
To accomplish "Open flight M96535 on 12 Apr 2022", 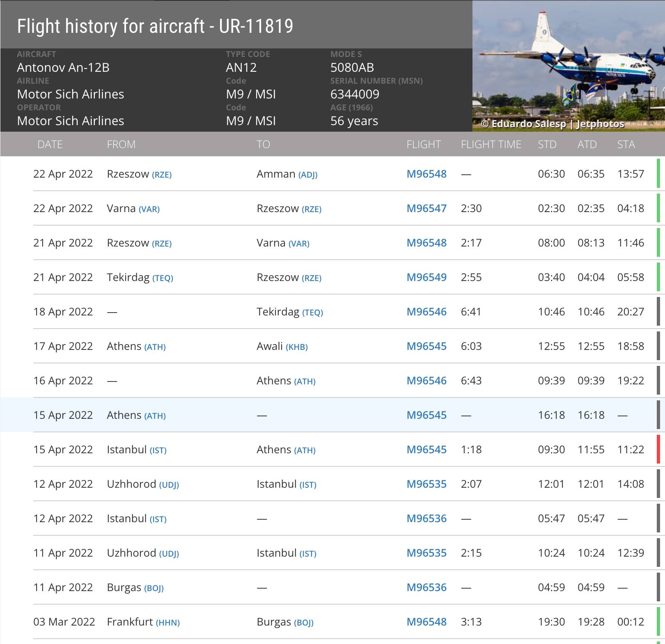I will (x=426, y=484).
